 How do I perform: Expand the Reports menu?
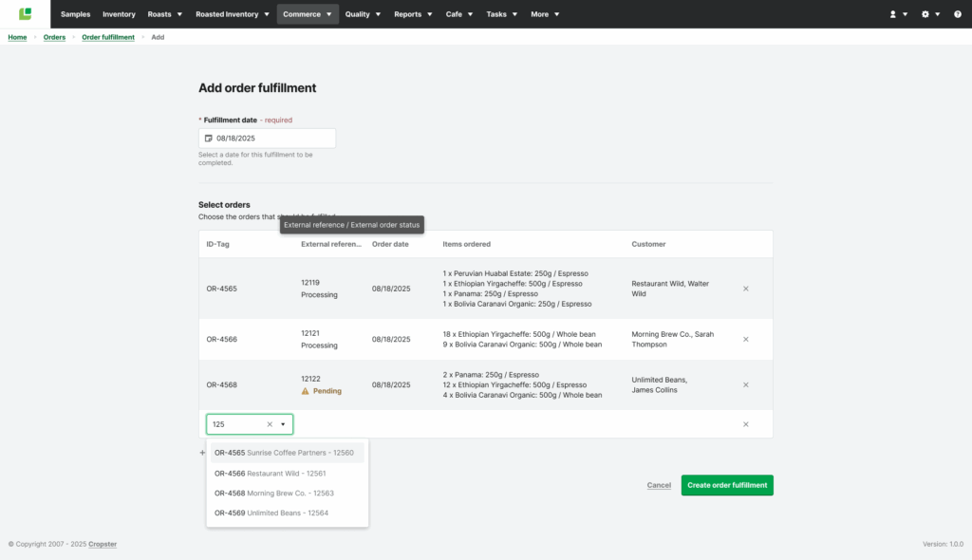tap(413, 14)
